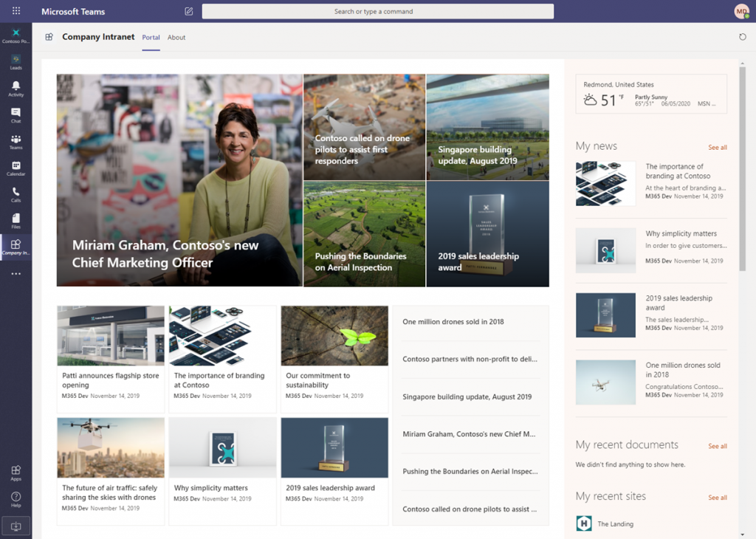Viewport: 756px width, 539px height.
Task: Click See all next to My recent sites
Action: coord(718,497)
